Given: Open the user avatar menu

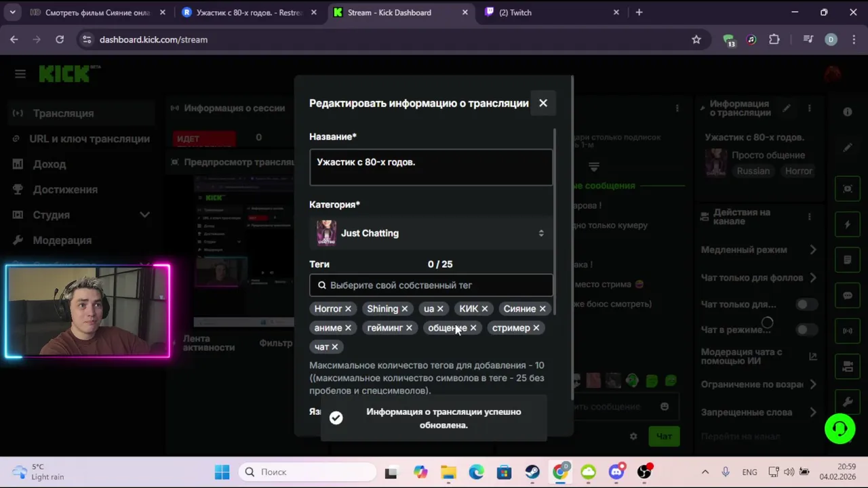Looking at the screenshot, I should [833, 74].
